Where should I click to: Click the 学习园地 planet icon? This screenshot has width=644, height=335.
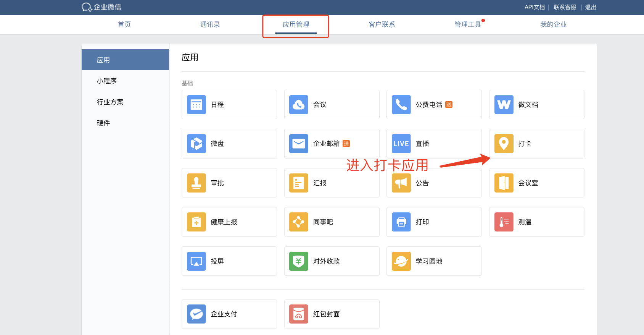(401, 261)
